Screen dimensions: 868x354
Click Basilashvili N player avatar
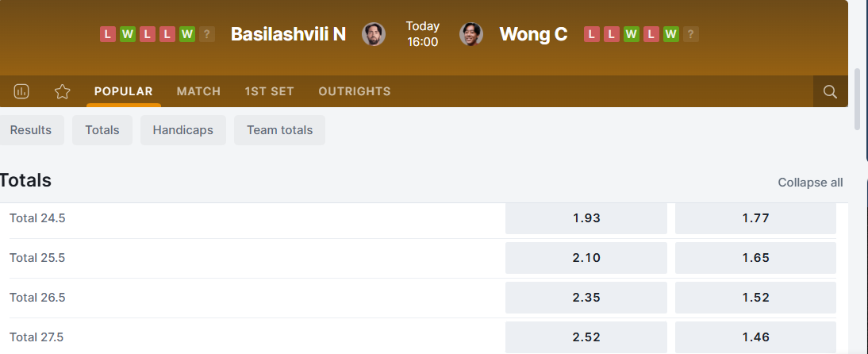click(x=374, y=34)
